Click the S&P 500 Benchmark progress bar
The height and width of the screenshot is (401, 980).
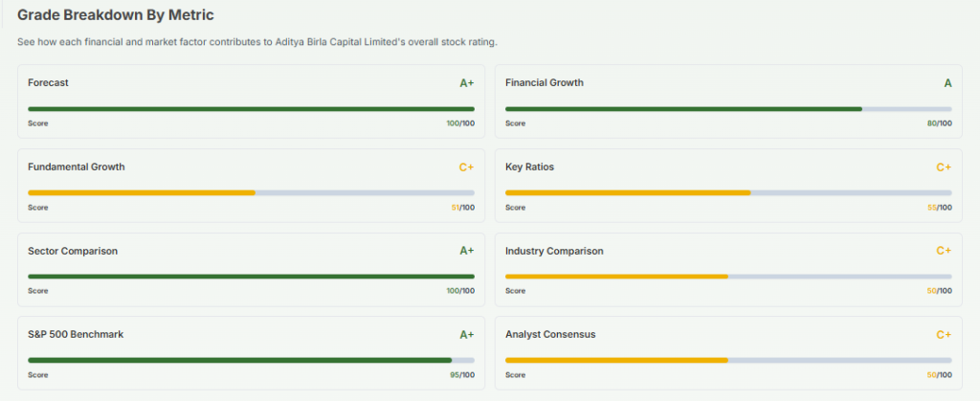point(251,361)
